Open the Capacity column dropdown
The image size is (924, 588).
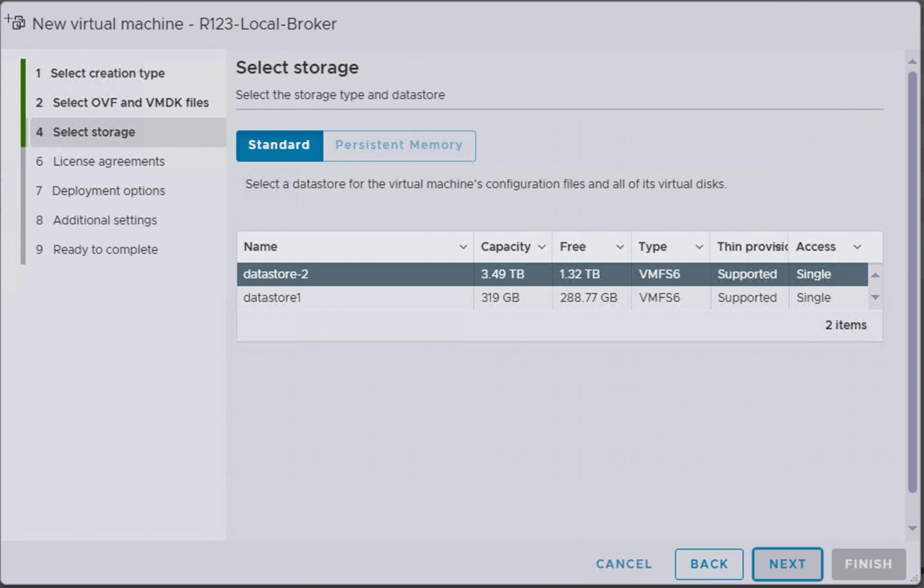(x=542, y=247)
